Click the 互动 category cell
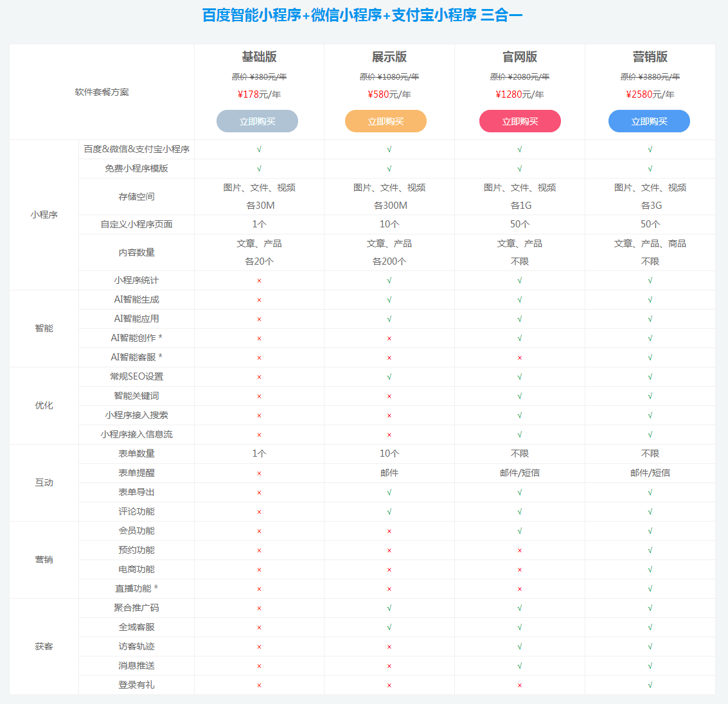The width and height of the screenshot is (728, 704). [44, 482]
